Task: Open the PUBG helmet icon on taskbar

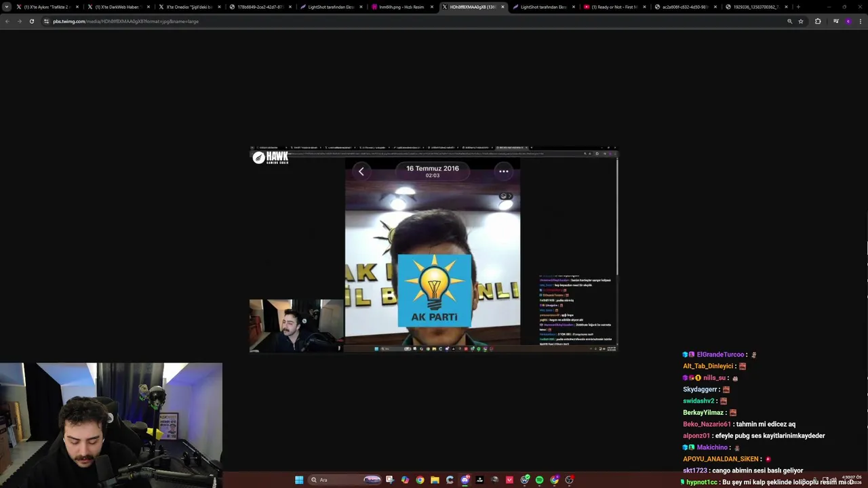Action: coord(494,480)
